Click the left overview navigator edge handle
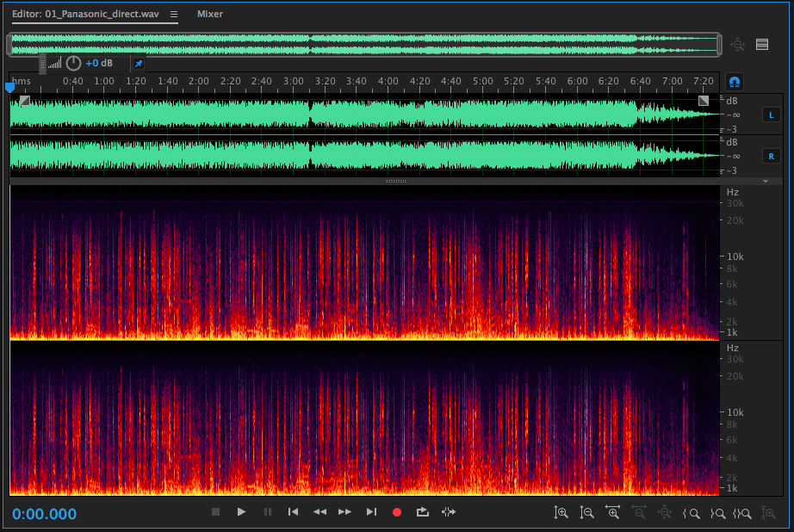The image size is (794, 532). tap(9, 45)
